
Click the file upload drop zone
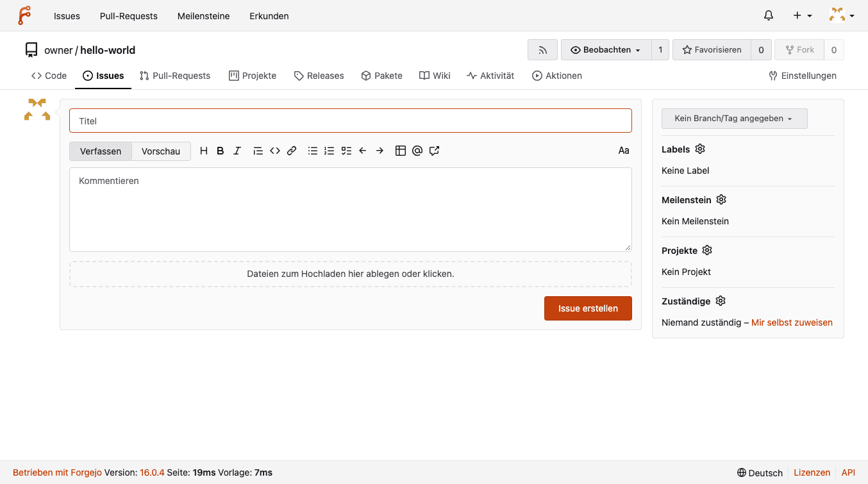click(351, 274)
